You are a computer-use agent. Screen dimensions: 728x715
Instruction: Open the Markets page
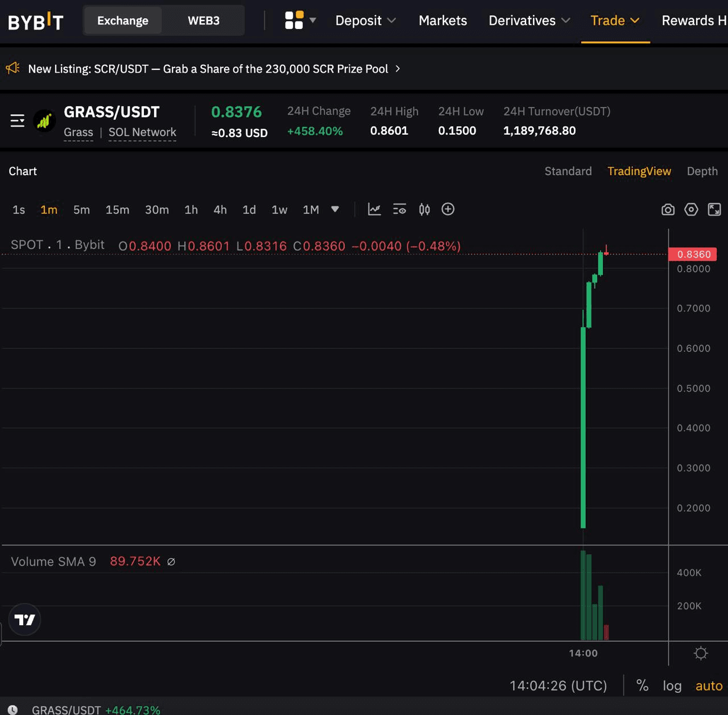click(x=442, y=20)
